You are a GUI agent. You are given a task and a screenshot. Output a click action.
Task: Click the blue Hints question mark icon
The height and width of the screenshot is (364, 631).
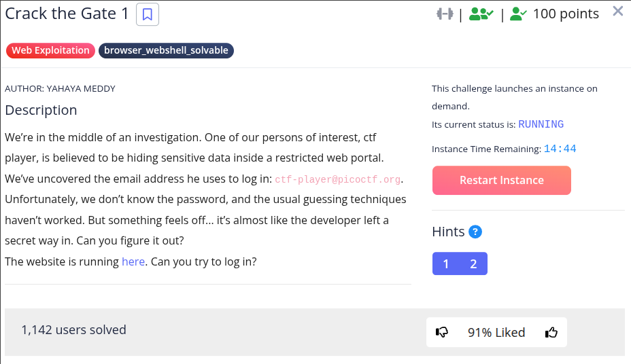tap(475, 232)
